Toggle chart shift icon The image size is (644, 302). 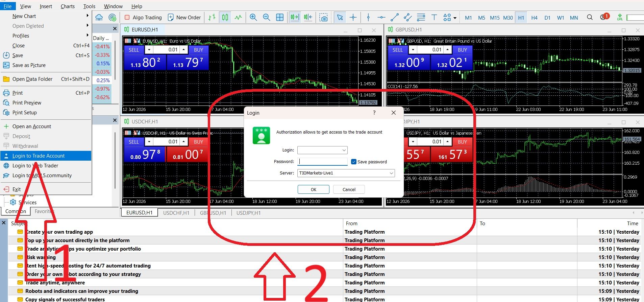point(308,17)
